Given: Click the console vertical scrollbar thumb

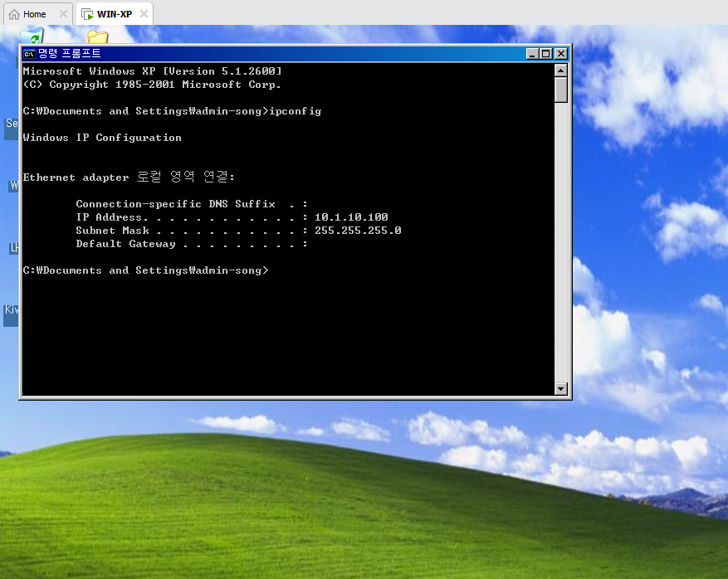Looking at the screenshot, I should click(561, 90).
